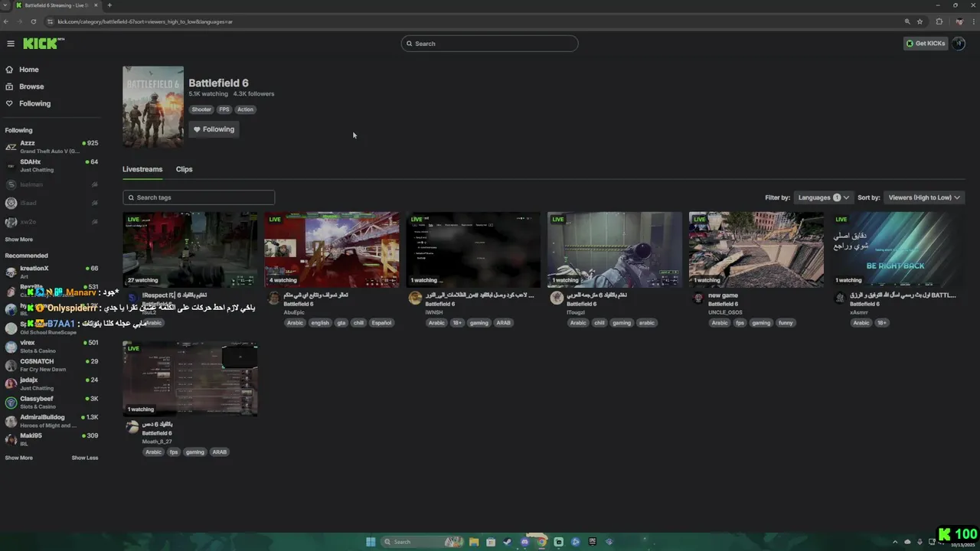Switch to the Livestreams tab
This screenshot has width=980, height=551.
pos(142,169)
